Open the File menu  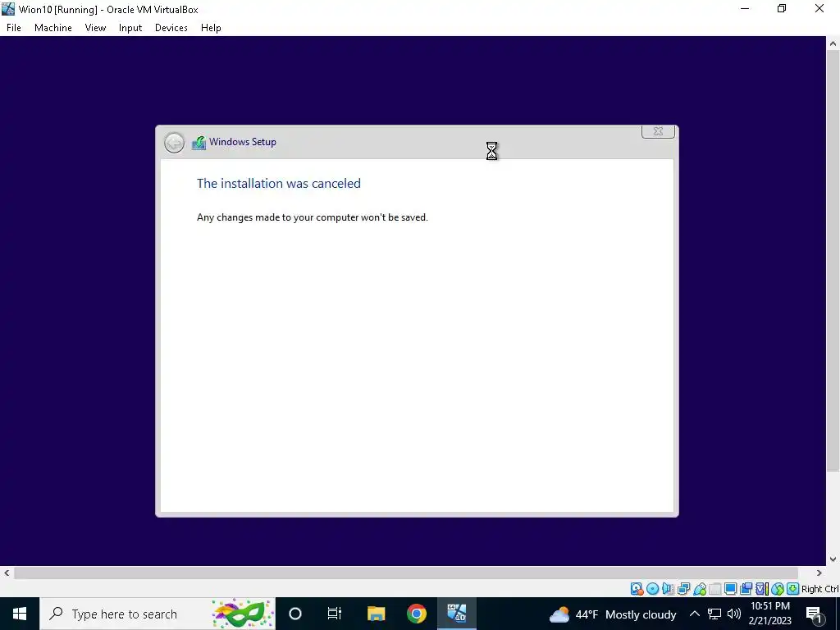[x=14, y=28]
